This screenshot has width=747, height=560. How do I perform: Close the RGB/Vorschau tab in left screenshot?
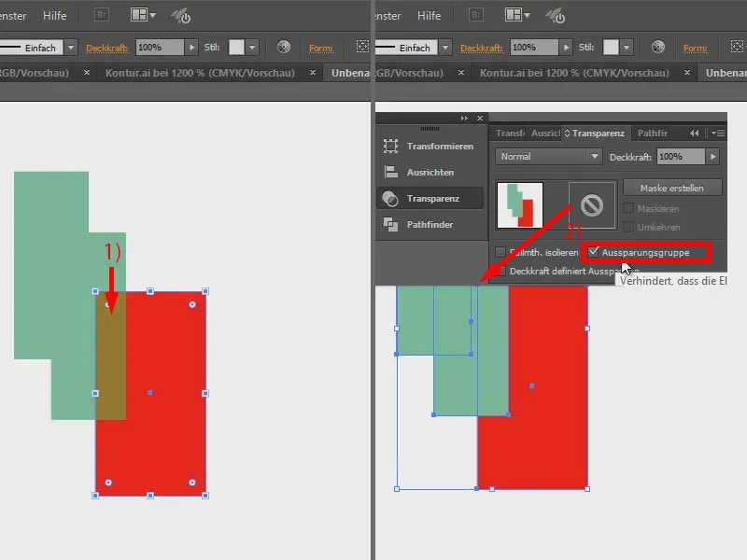87,73
